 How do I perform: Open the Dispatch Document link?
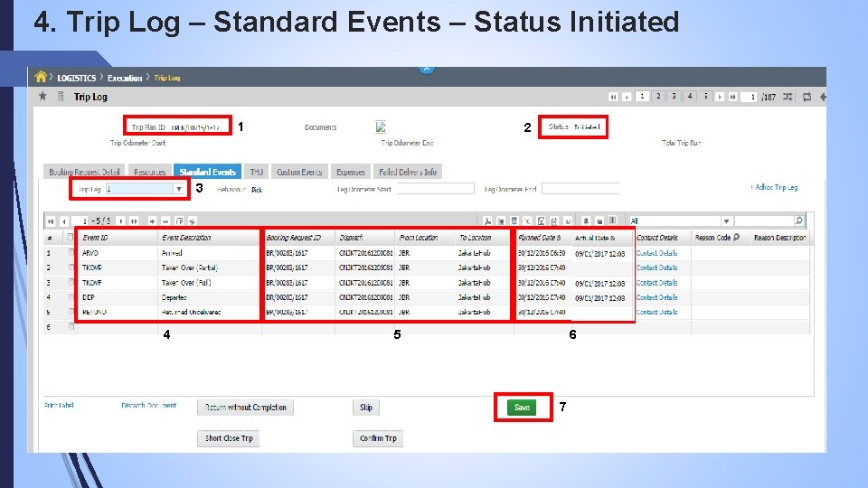coord(148,406)
